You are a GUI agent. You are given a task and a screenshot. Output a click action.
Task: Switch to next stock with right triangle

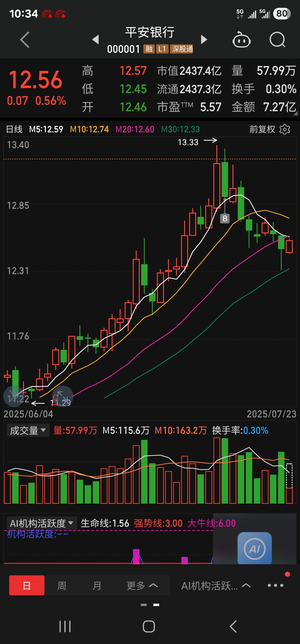click(x=204, y=39)
